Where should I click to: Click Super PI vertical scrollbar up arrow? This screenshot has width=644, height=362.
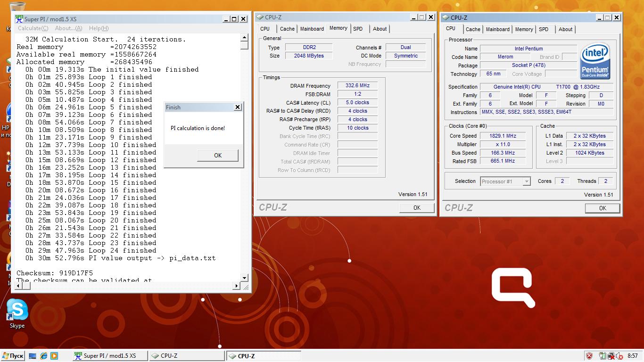coord(244,38)
